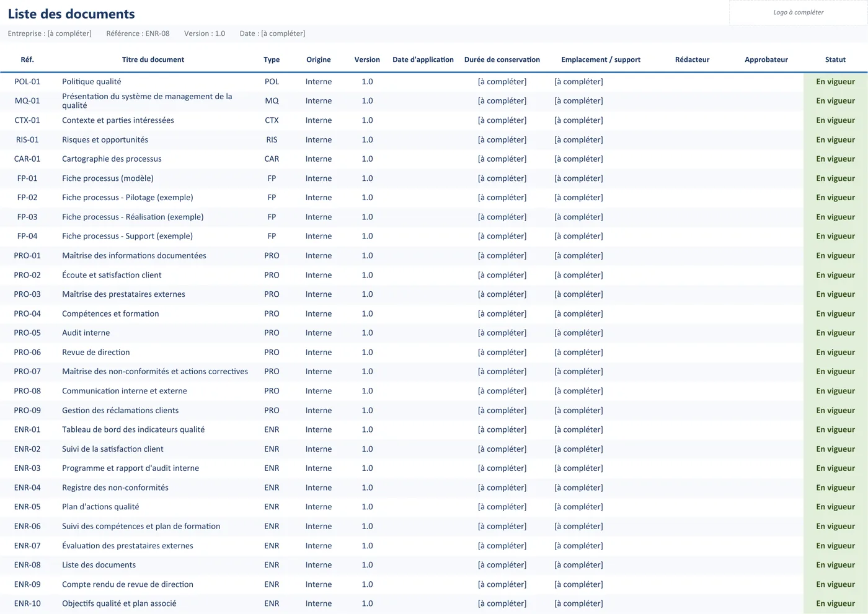This screenshot has width=868, height=614.
Task: Click the 'Titre du document' column header
Action: pyautogui.click(x=153, y=59)
